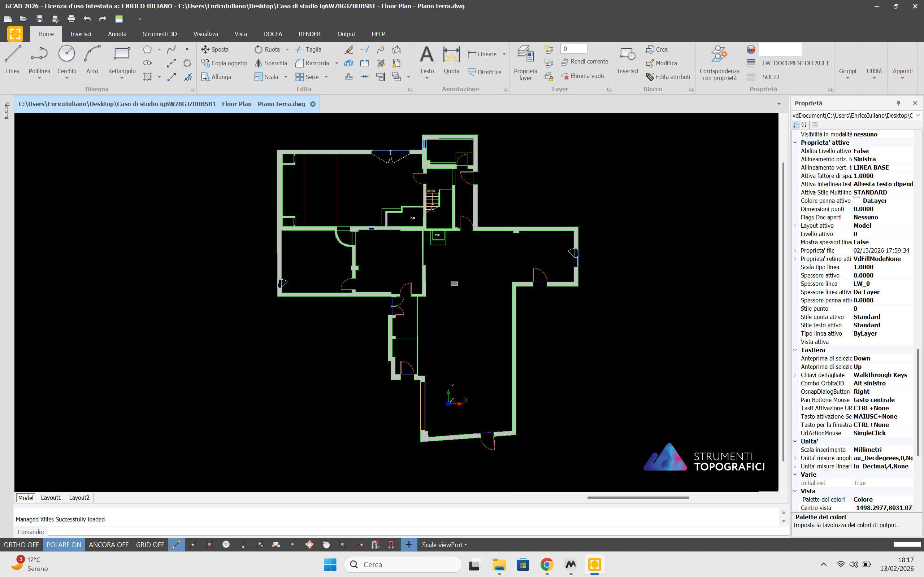Open the Scale viewPort dropdown
The image size is (924, 577).
coord(444,545)
